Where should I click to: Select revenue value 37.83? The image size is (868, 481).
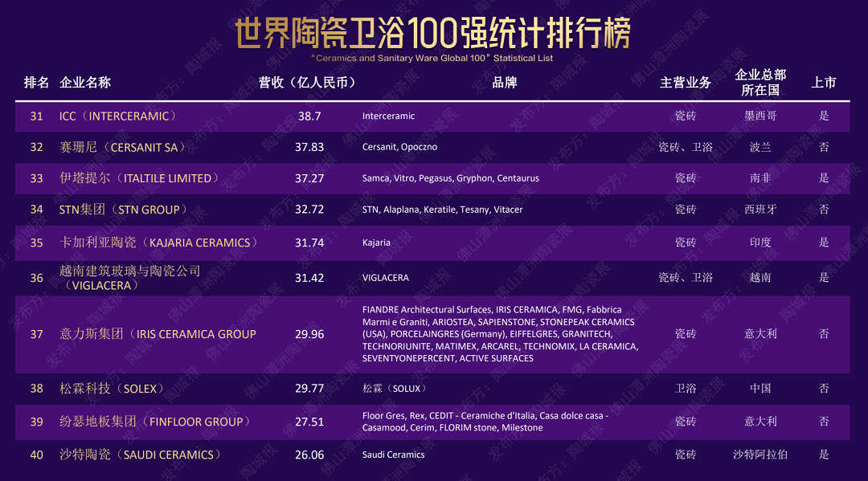click(x=309, y=147)
